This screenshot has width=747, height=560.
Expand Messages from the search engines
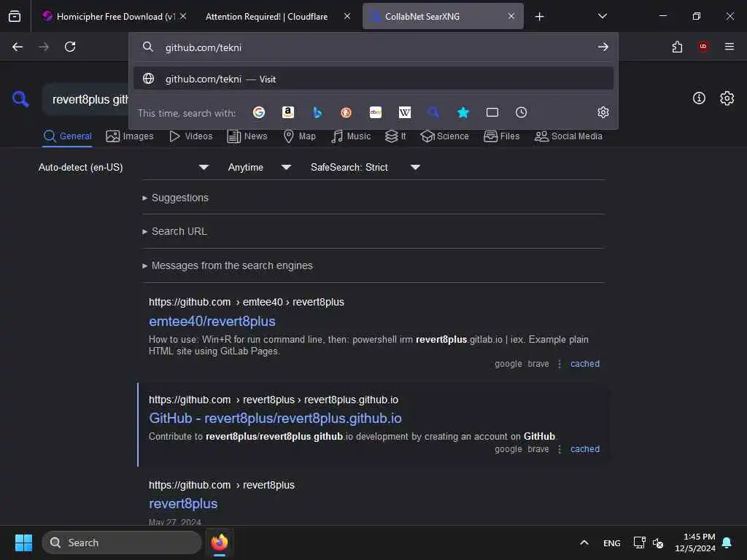tap(228, 265)
